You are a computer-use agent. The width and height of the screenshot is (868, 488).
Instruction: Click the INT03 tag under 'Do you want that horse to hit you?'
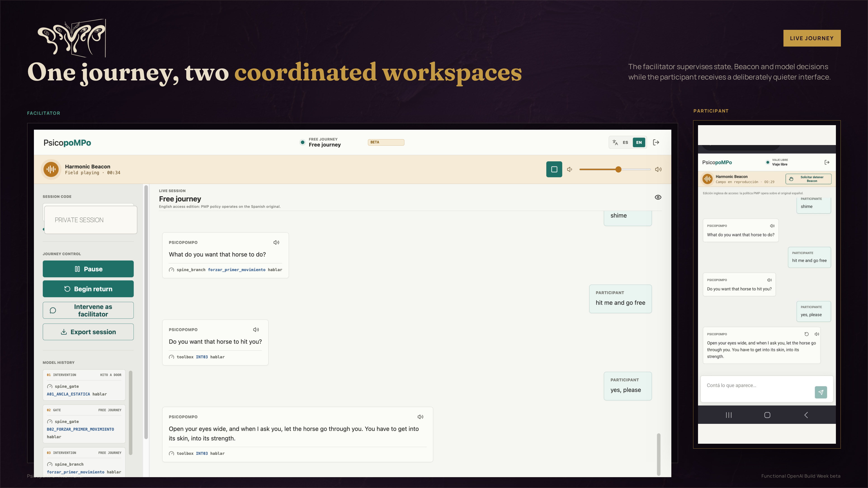point(201,357)
